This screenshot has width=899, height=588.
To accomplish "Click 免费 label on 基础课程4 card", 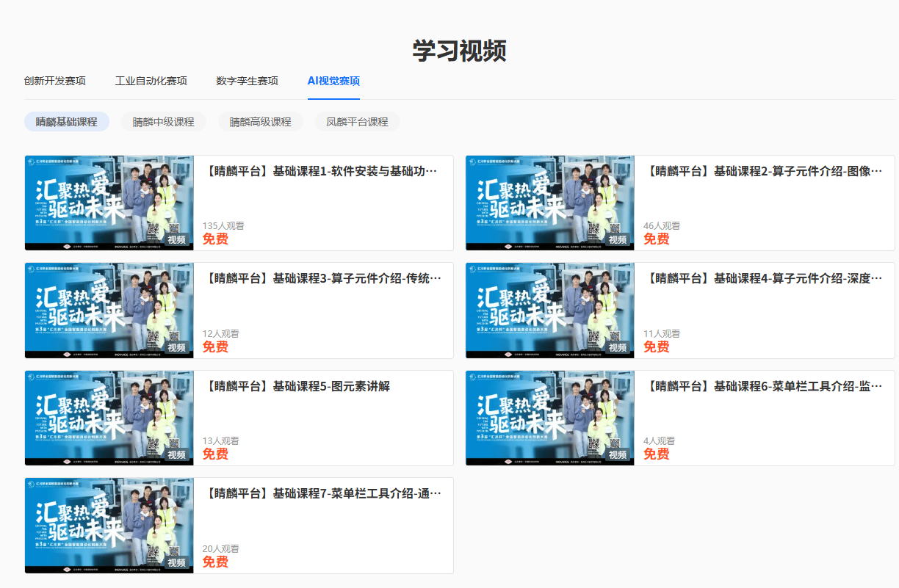I will (656, 346).
